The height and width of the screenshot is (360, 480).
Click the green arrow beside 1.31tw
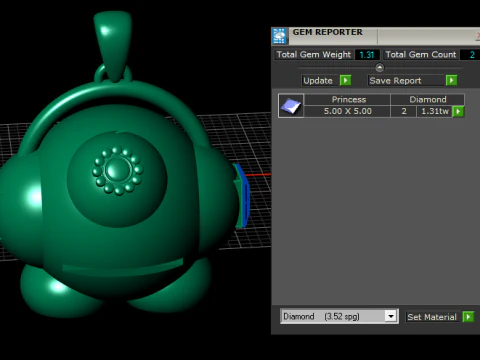(x=458, y=111)
